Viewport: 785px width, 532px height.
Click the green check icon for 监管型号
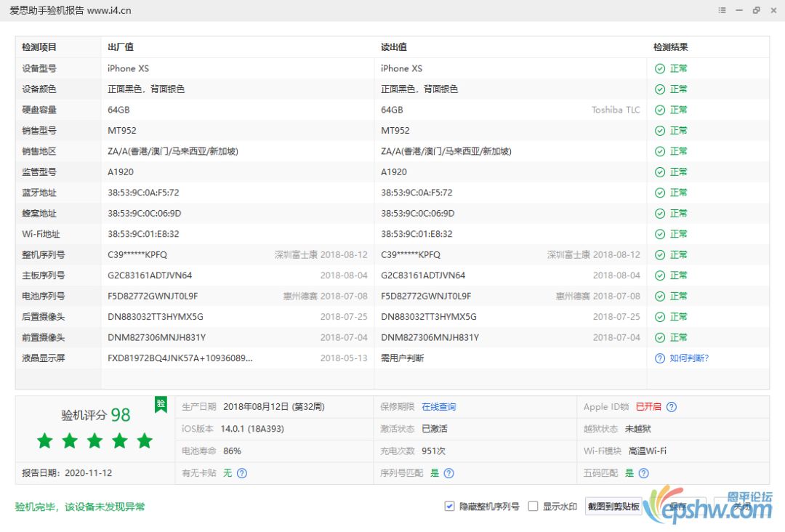pos(660,172)
